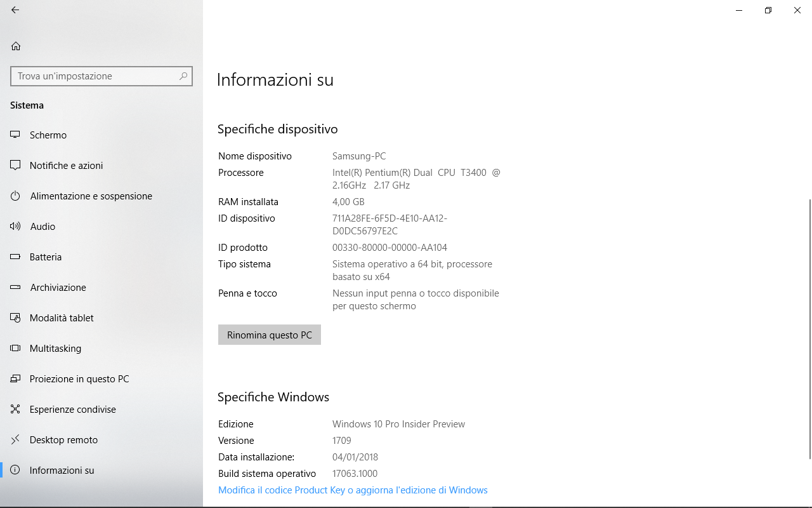Open the Home icon in the Settings sidebar
The image size is (812, 508).
coord(16,46)
